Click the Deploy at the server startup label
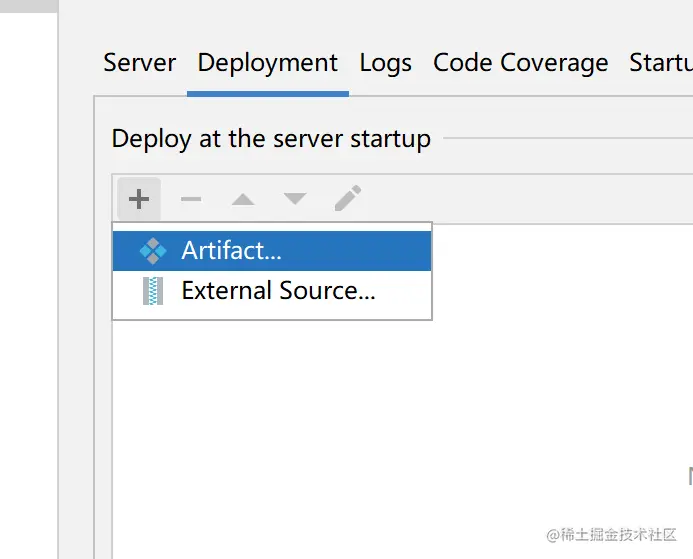693x559 pixels. click(x=271, y=139)
